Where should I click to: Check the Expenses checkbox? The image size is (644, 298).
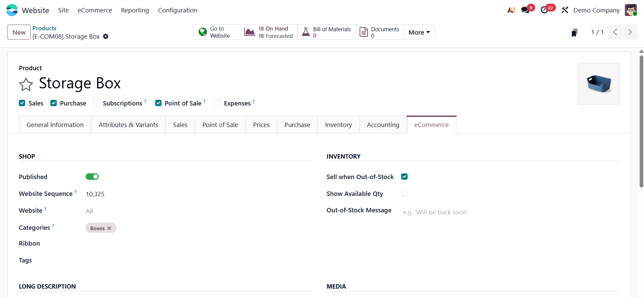click(217, 103)
